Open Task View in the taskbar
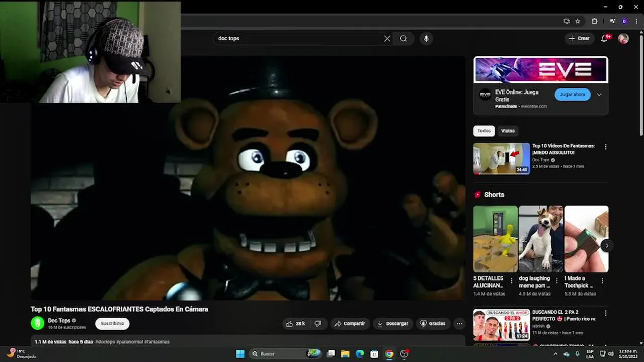 tap(331, 354)
